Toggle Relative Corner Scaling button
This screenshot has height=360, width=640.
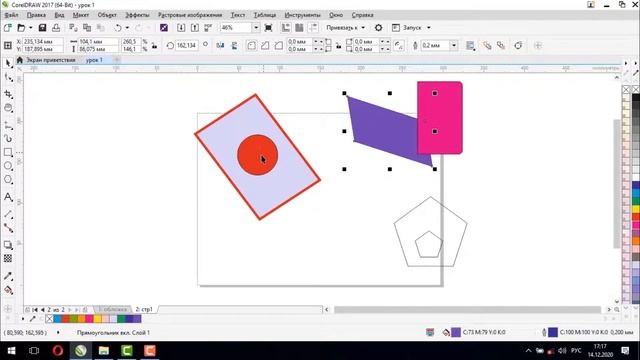click(x=399, y=45)
